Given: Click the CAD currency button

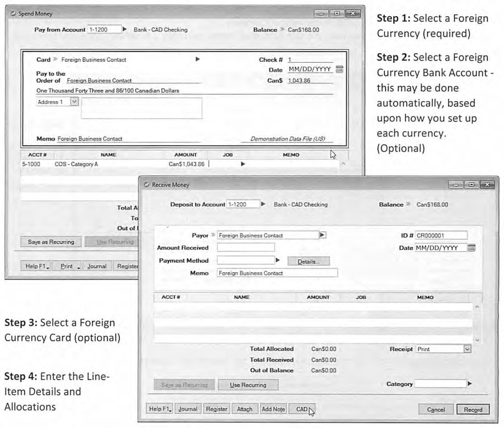Looking at the screenshot, I should (x=302, y=409).
